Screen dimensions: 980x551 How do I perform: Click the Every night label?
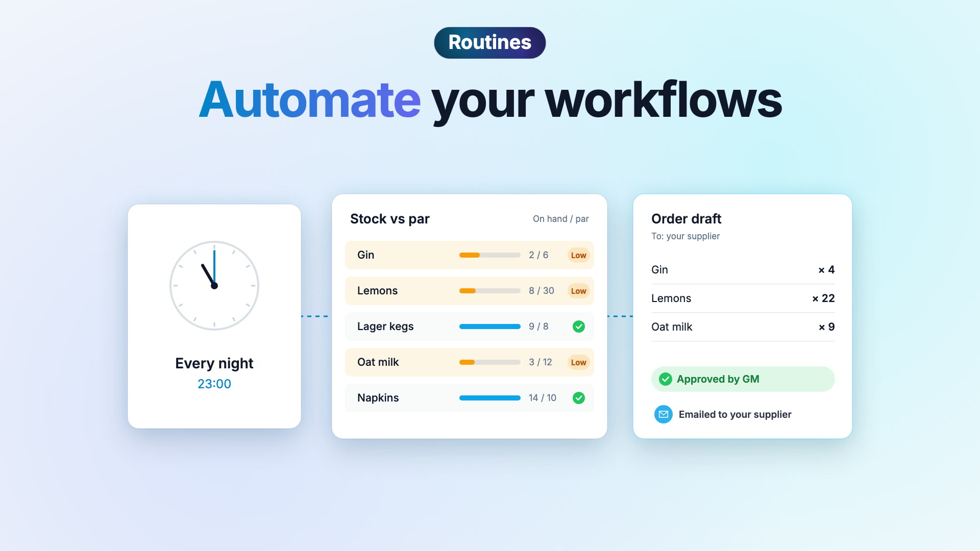pyautogui.click(x=214, y=363)
